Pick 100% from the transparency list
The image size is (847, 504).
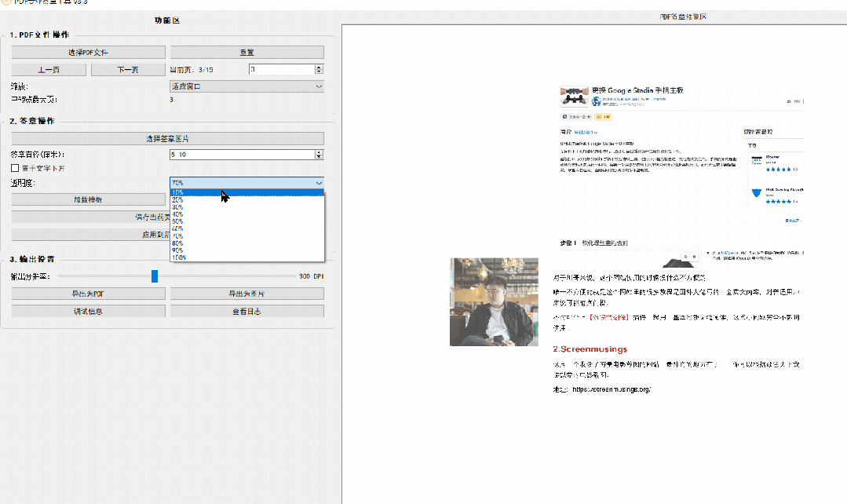pos(179,257)
